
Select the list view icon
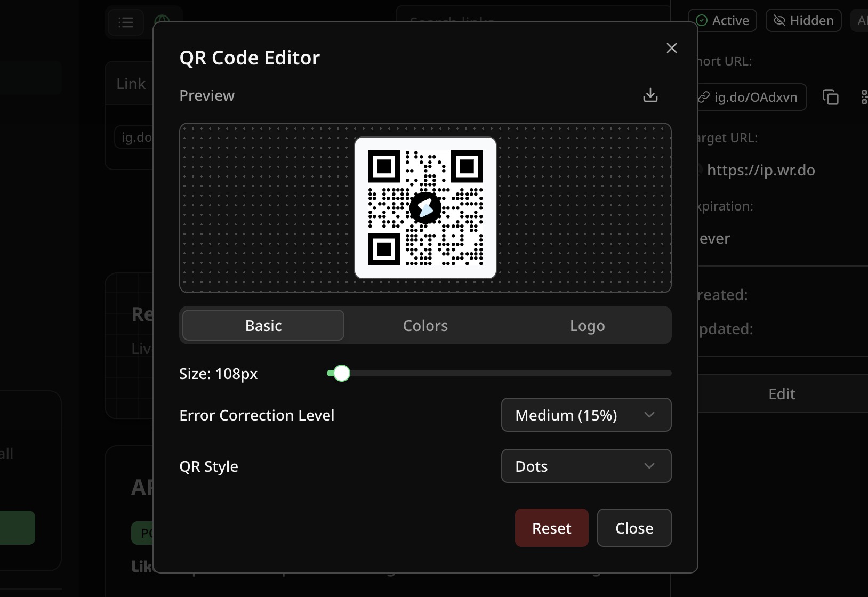[126, 22]
